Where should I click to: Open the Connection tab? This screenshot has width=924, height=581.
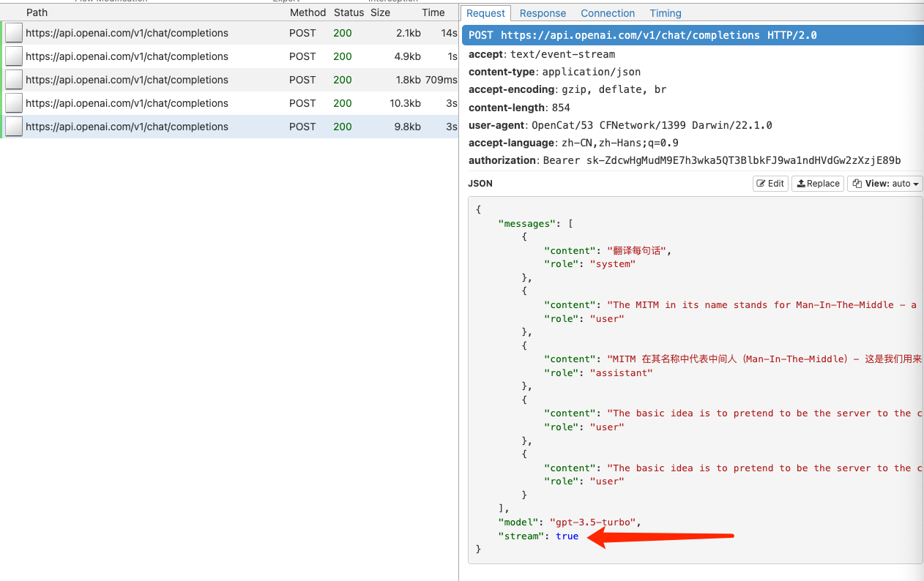tap(608, 13)
